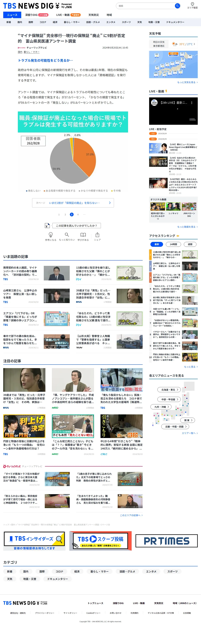201x644 pixels.
Task: Click the article feedback document icon
Action: coord(47,226)
